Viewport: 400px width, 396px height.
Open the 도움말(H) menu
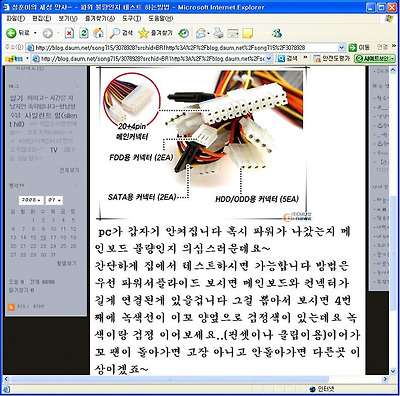(161, 19)
